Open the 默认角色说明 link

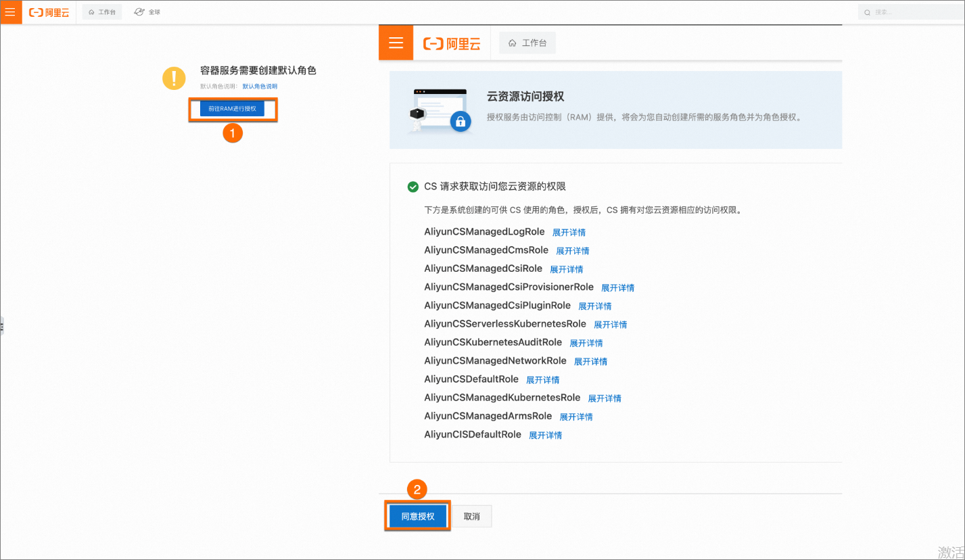coord(260,87)
